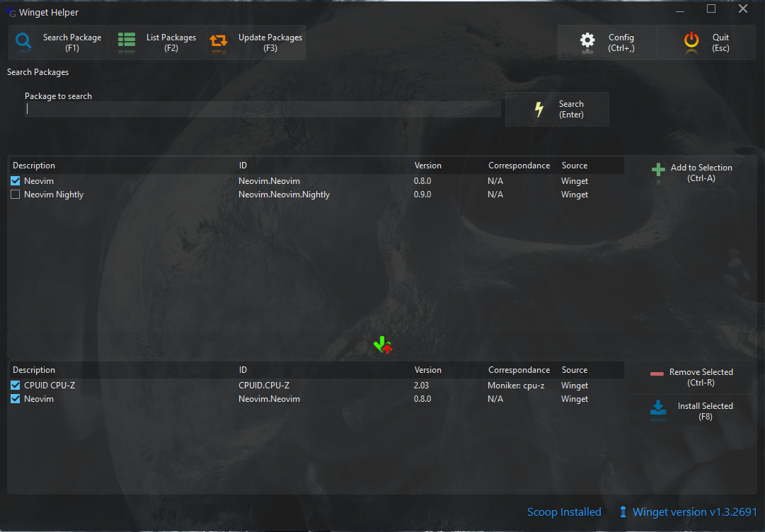Click the Search (Enter) button label

tap(571, 109)
